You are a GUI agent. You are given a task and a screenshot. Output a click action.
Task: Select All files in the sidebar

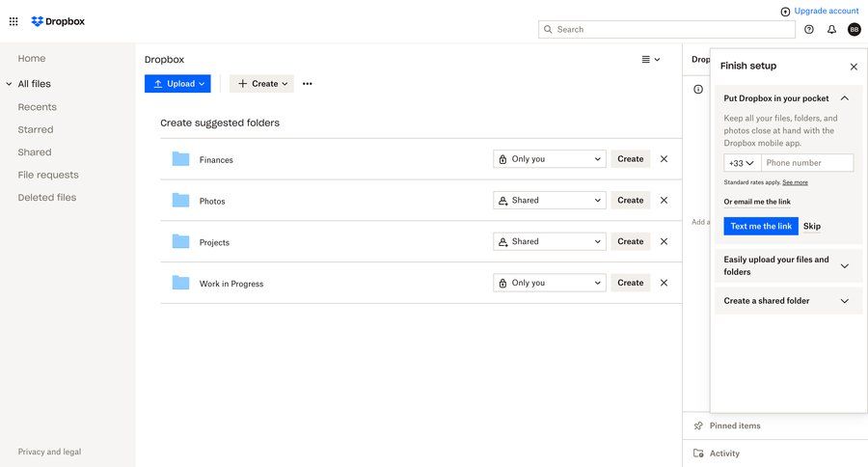35,84
